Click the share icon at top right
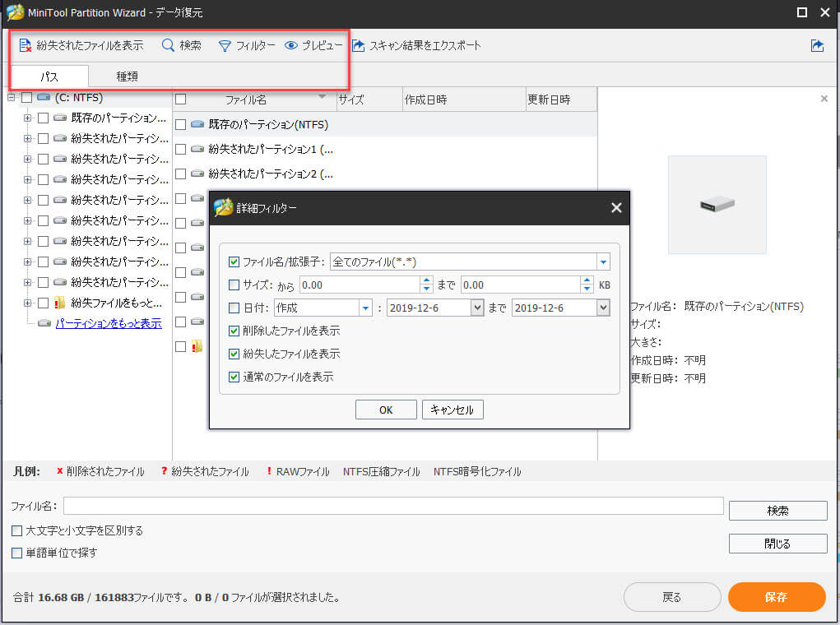Image resolution: width=840 pixels, height=625 pixels. [817, 45]
